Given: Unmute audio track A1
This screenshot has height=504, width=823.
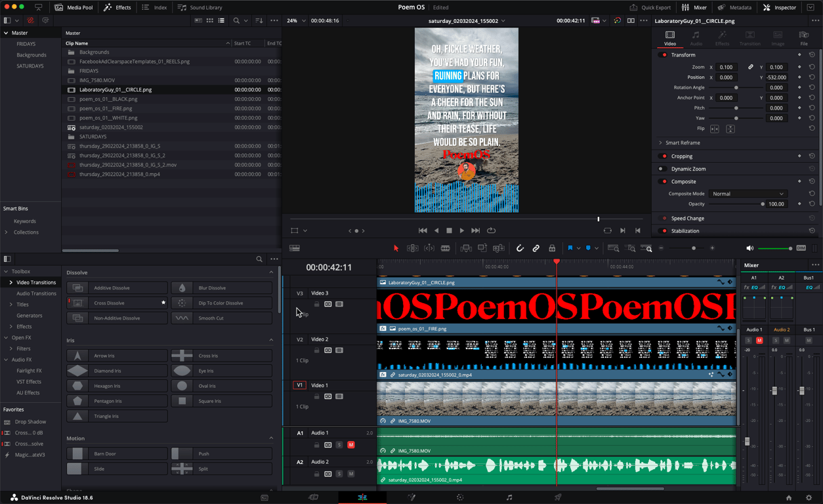Looking at the screenshot, I should pos(351,444).
